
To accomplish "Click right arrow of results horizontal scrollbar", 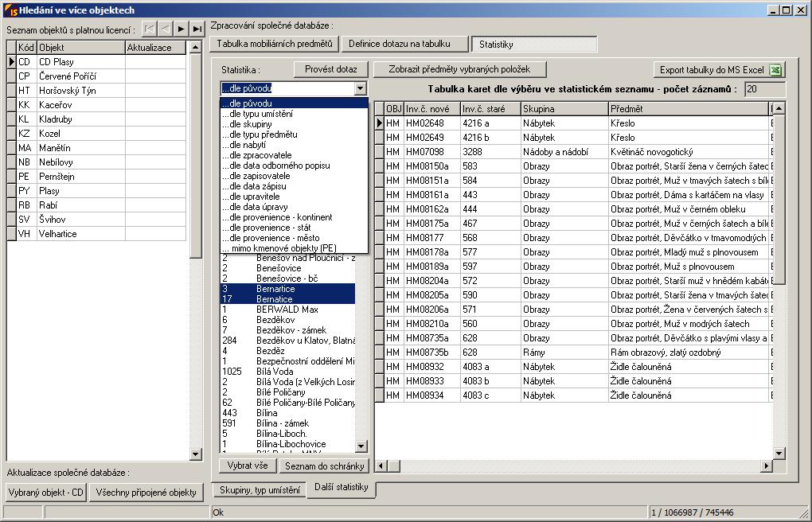I will click(x=766, y=466).
